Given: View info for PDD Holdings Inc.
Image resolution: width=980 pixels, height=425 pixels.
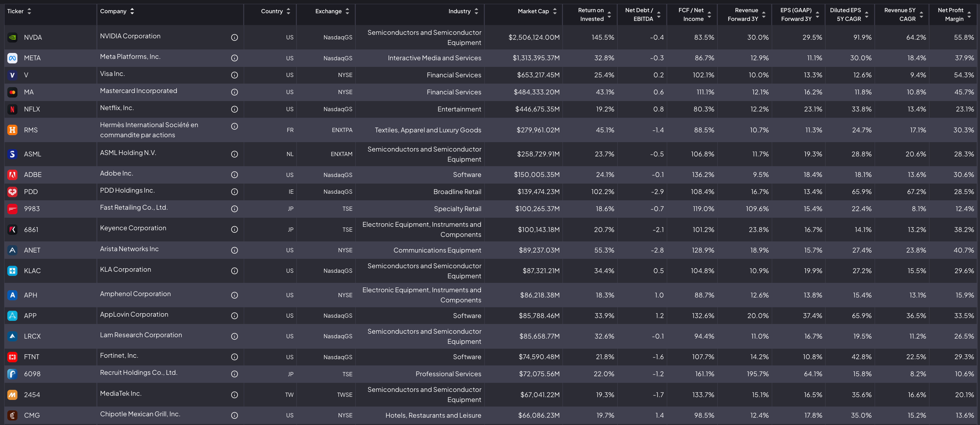Looking at the screenshot, I should (x=234, y=192).
